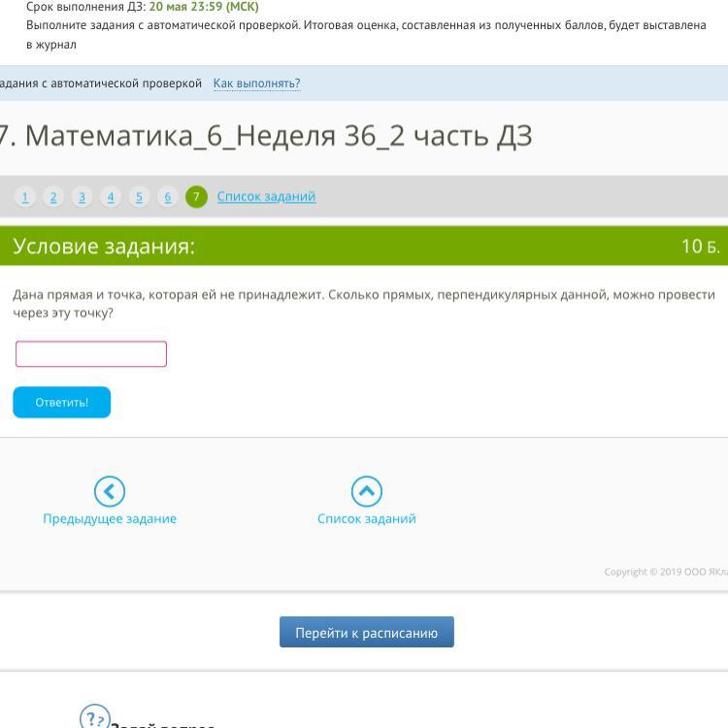
Task: Open the 'Список заданий' link next to task numbers
Action: (x=266, y=197)
